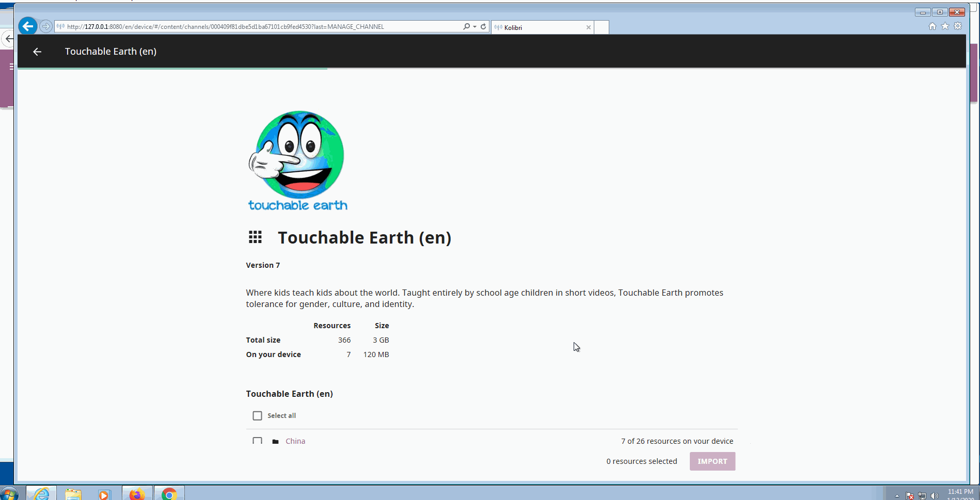The width and height of the screenshot is (980, 500).
Task: Enable the Select all checkbox
Action: pos(257,415)
